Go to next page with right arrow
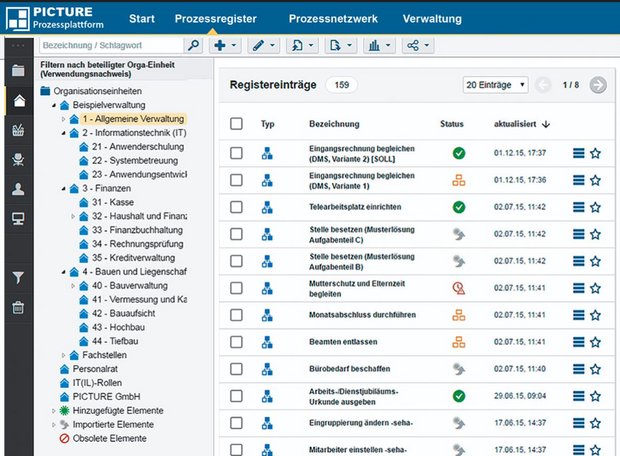Screen dimensions: 620x456 [597, 85]
